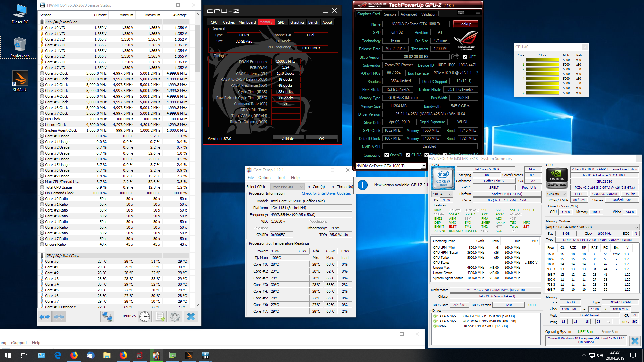
Task: Click the clock reset icon in HWiNFO sensors
Action: pos(145,317)
